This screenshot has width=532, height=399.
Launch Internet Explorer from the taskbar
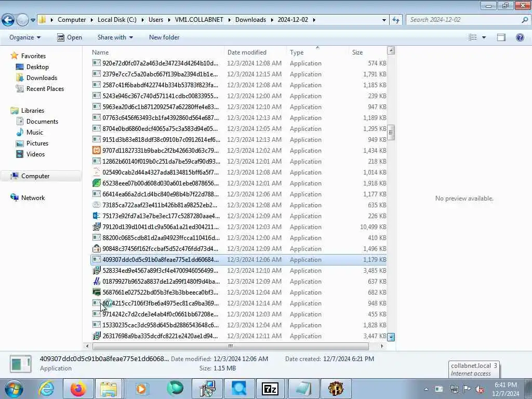pyautogui.click(x=46, y=389)
